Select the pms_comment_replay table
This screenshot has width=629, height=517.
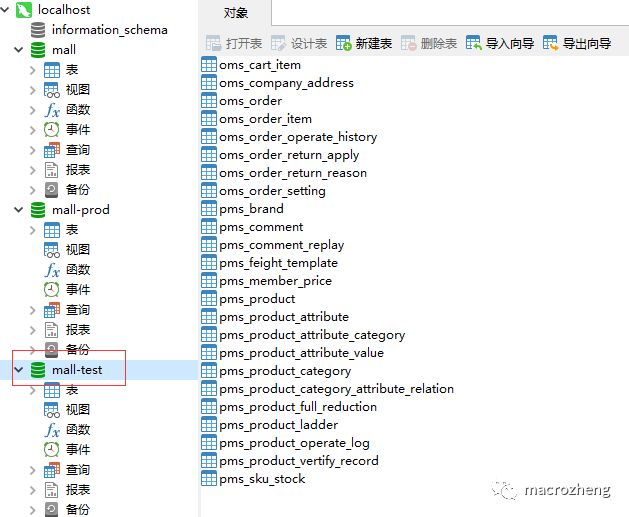[282, 245]
